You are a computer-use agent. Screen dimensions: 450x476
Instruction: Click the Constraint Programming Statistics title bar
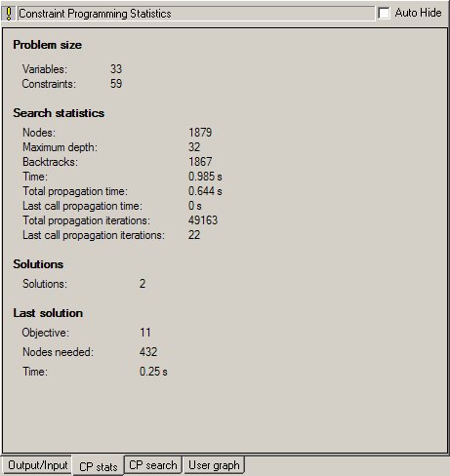click(196, 14)
